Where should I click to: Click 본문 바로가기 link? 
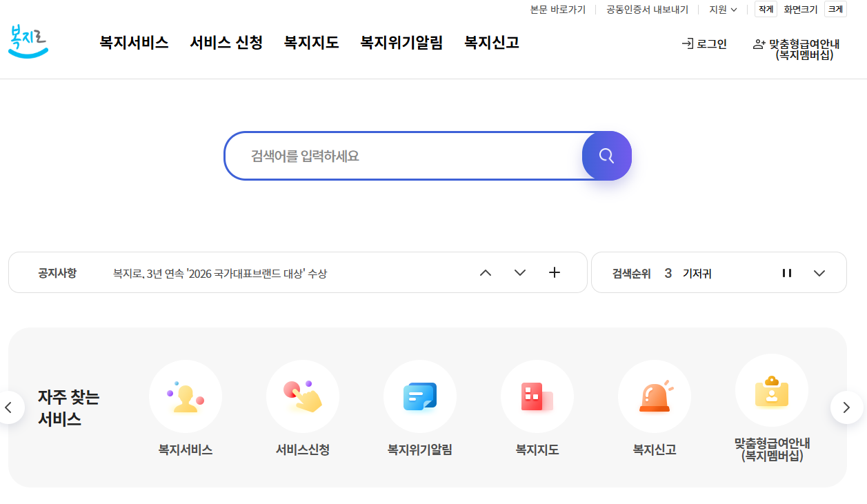(x=558, y=10)
